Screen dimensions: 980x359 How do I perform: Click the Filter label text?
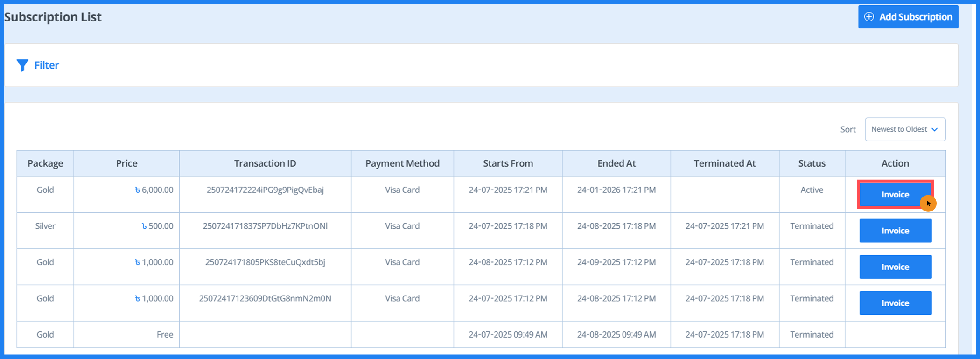click(47, 65)
